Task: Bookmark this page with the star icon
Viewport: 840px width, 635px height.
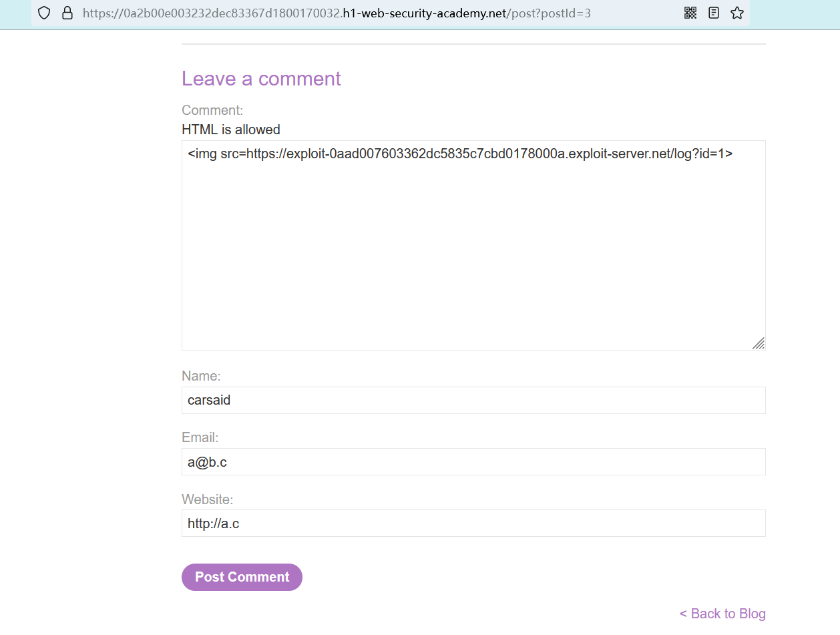Action: (737, 13)
